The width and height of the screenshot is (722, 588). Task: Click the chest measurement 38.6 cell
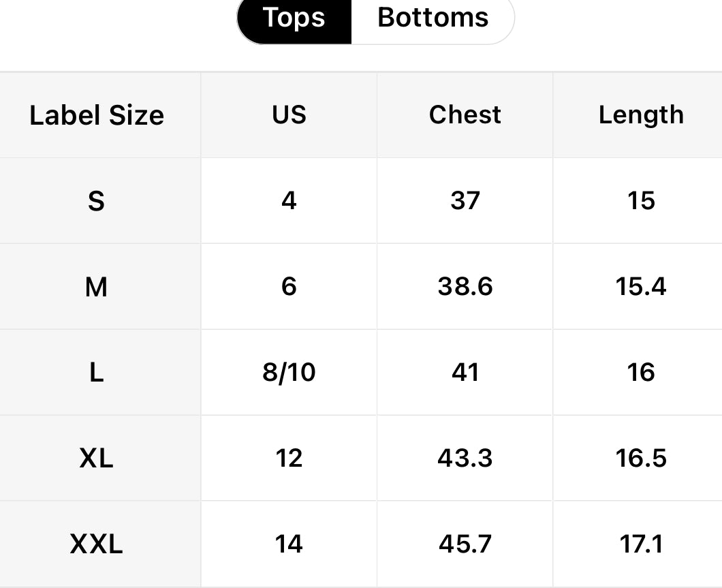coord(465,287)
